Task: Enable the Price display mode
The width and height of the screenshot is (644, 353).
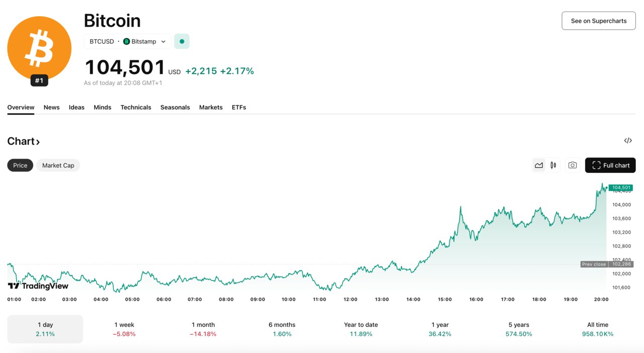Action: click(20, 165)
